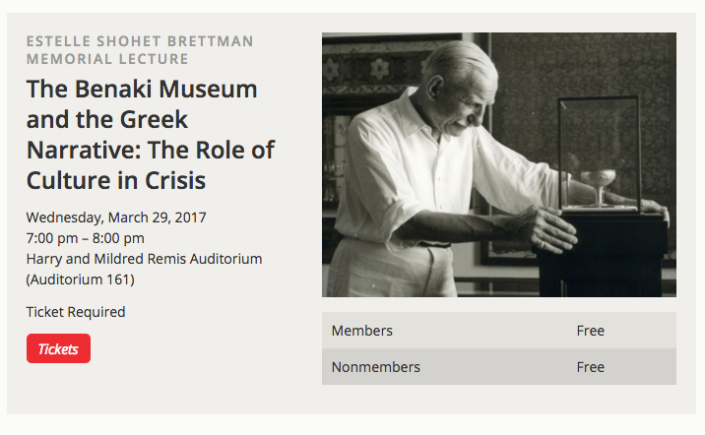This screenshot has width=705, height=435.
Task: Click the Wednesday, March 29, 2017 date
Action: [x=116, y=218]
